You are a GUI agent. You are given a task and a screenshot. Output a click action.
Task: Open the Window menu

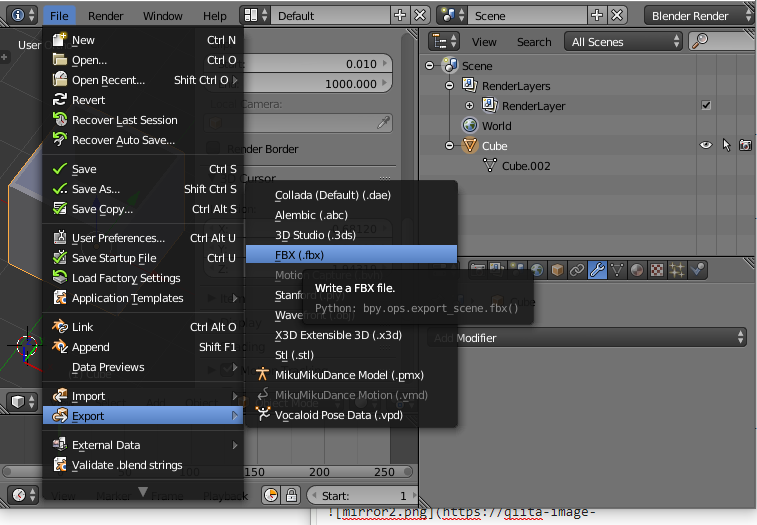163,16
